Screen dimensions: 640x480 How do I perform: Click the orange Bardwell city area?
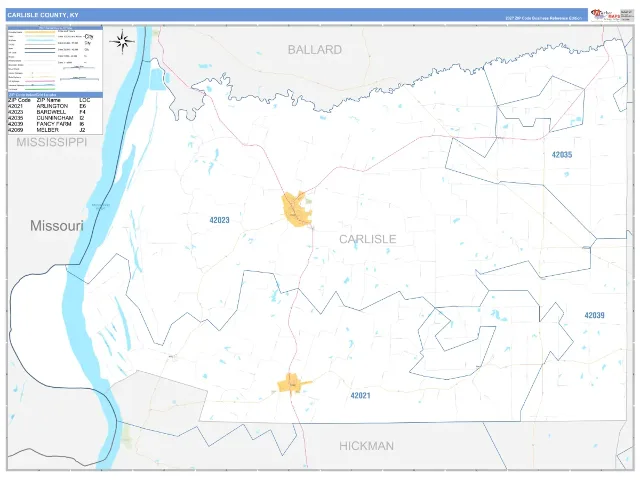[x=297, y=209]
